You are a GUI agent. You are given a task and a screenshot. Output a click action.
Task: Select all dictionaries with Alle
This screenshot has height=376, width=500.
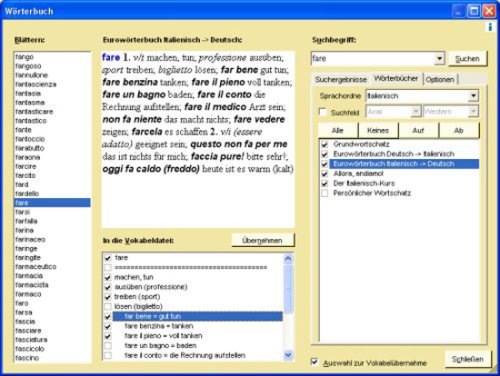coord(338,131)
